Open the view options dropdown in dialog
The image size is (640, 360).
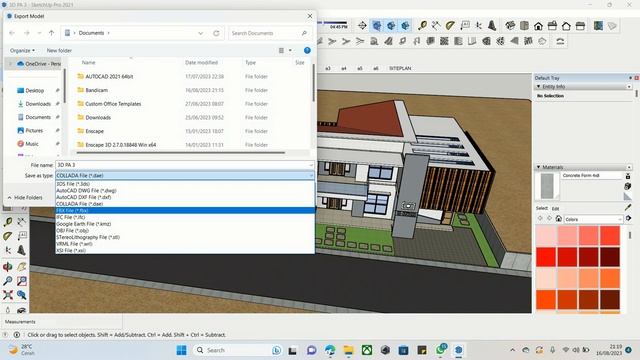pyautogui.click(x=290, y=51)
